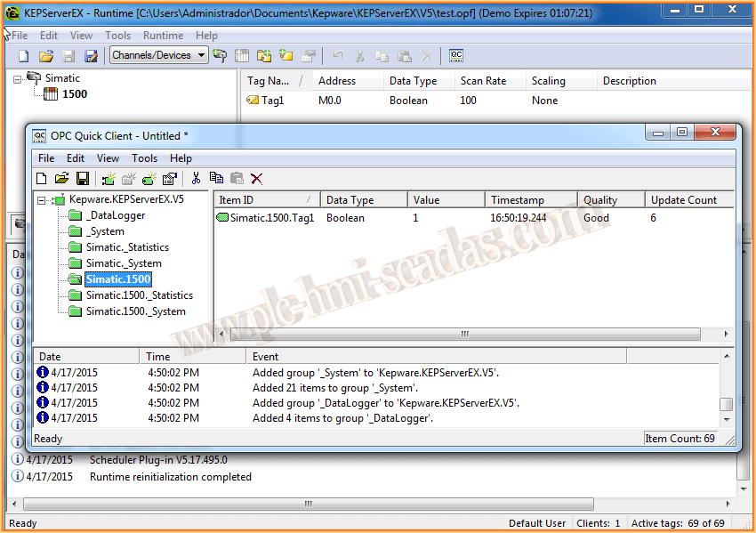Click the New Channel icon in KEPServerEX toolbar

[x=219, y=55]
